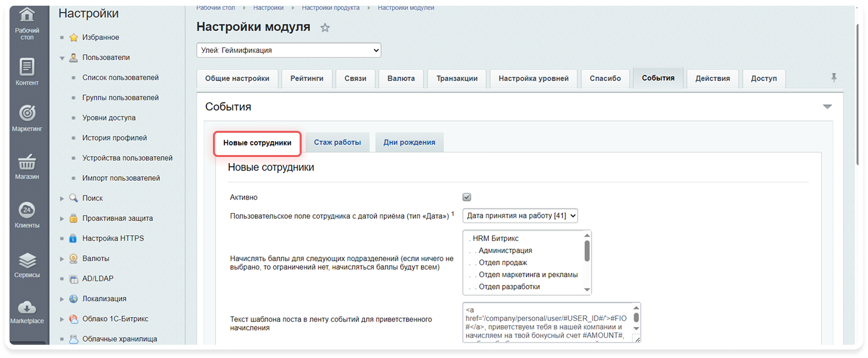The height and width of the screenshot is (358, 868).
Task: Open the Сервисы sidebar section
Action: [x=27, y=265]
